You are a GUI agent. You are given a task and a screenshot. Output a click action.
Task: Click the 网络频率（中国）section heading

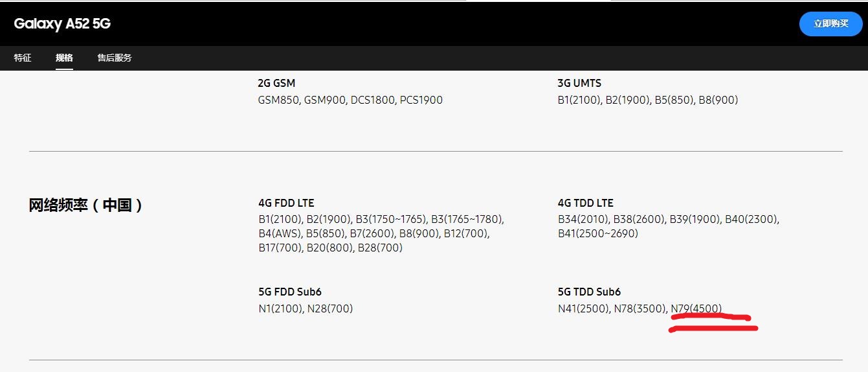86,205
